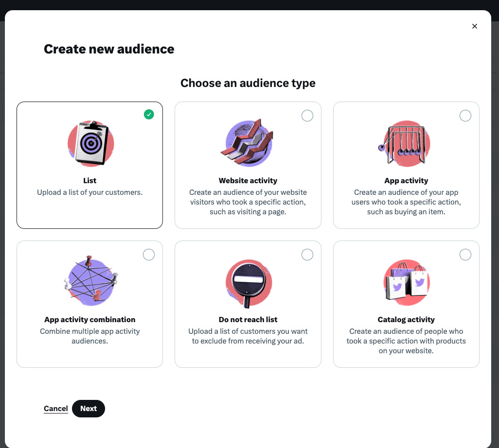Click the "Website activity" card title
Viewport: 499px width, 448px height.
point(248,181)
